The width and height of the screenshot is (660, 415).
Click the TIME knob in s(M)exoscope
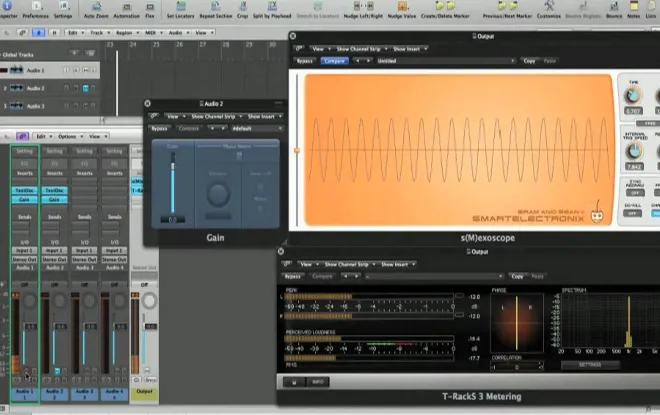[x=633, y=96]
